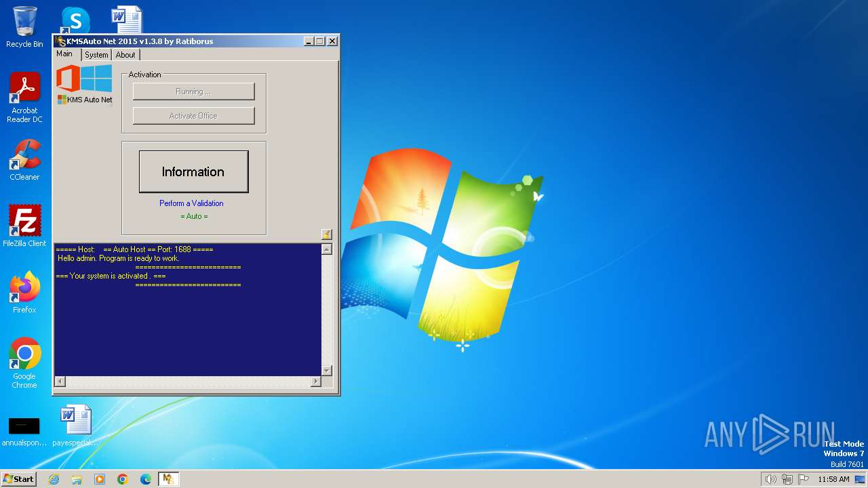
Task: Open the FileZilla Client shortcut
Action: click(x=24, y=226)
